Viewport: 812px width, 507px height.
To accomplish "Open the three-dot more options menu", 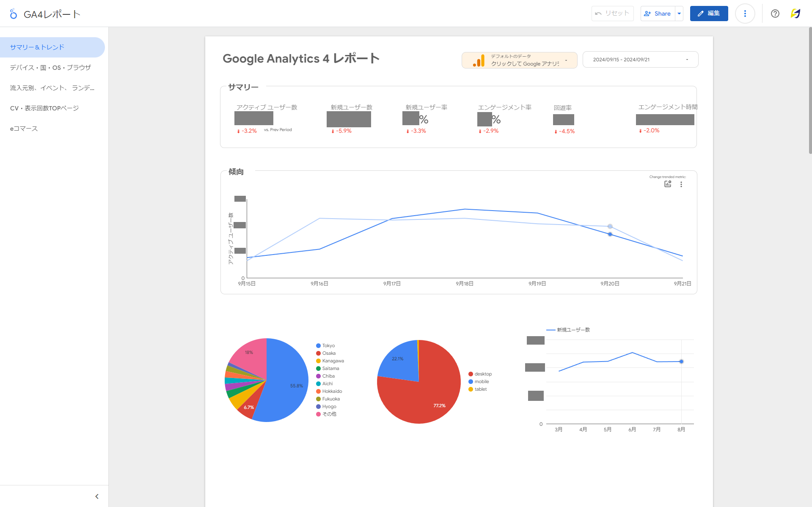I will [x=745, y=14].
